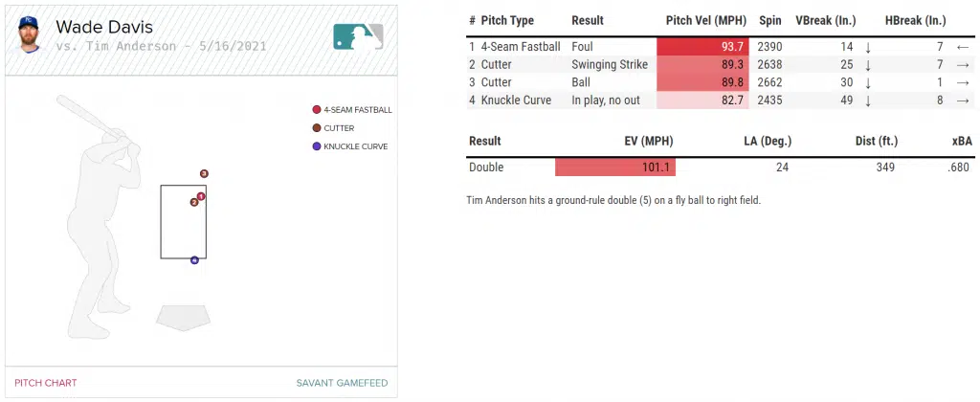Viewport: 980px width, 402px height.
Task: Open the Savant Gamefeed link
Action: click(342, 383)
